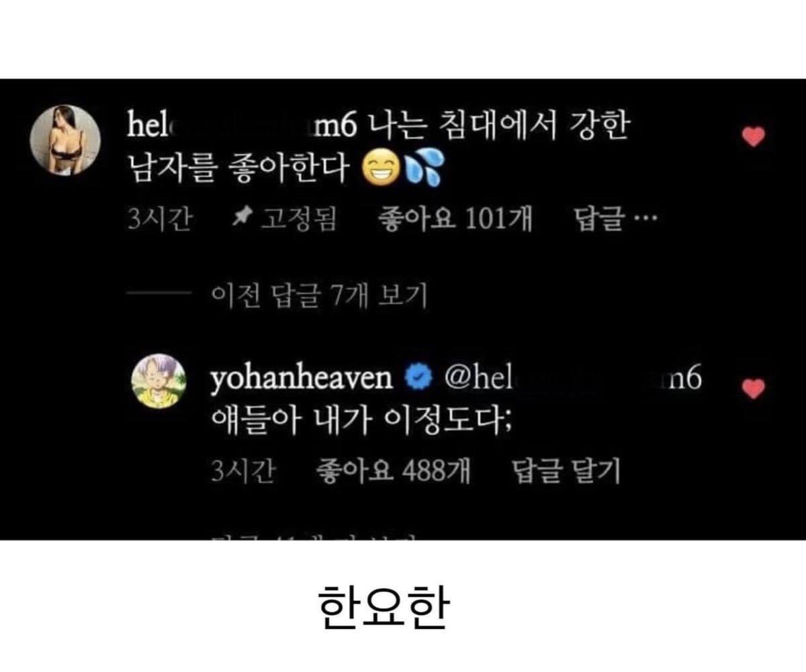Expand the partly hidden more-replies line at bottom
This screenshot has height=672, width=806.
tap(317, 536)
